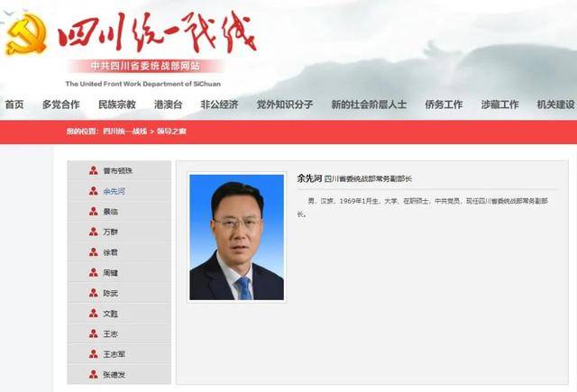Click the portrait photo of 余先河
Image resolution: width=577 pixels, height=392 pixels.
click(236, 237)
